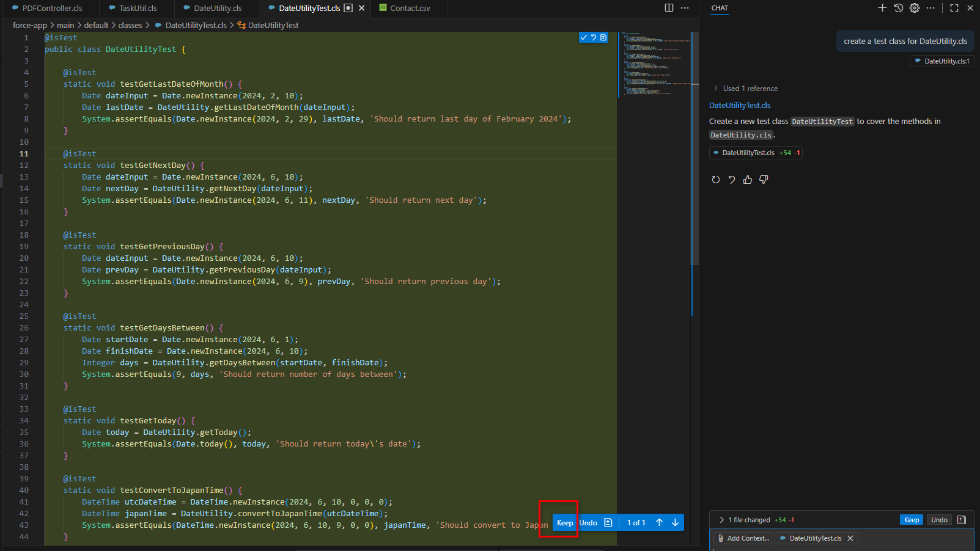Click Keep in the editor floating toolbar

[x=565, y=522]
